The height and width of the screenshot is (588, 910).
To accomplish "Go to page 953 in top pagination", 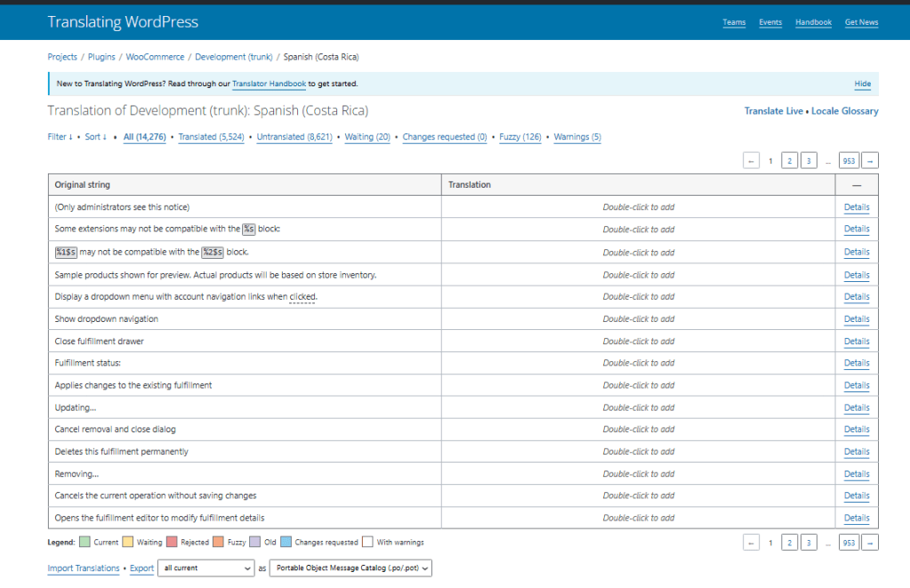I will click(849, 161).
